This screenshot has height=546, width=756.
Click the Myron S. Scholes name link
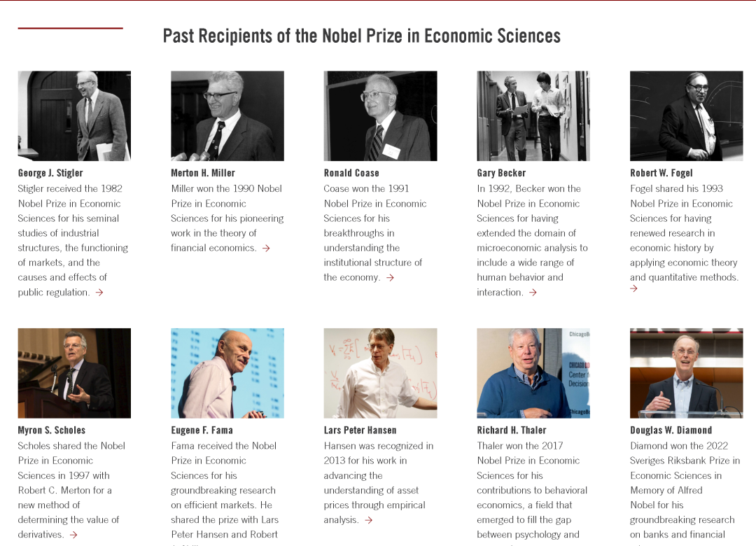point(52,430)
